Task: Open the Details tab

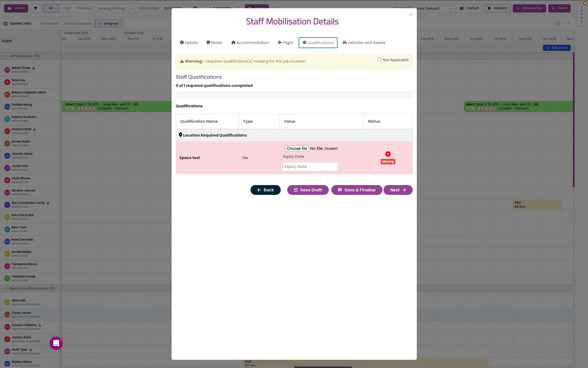Action: click(189, 43)
